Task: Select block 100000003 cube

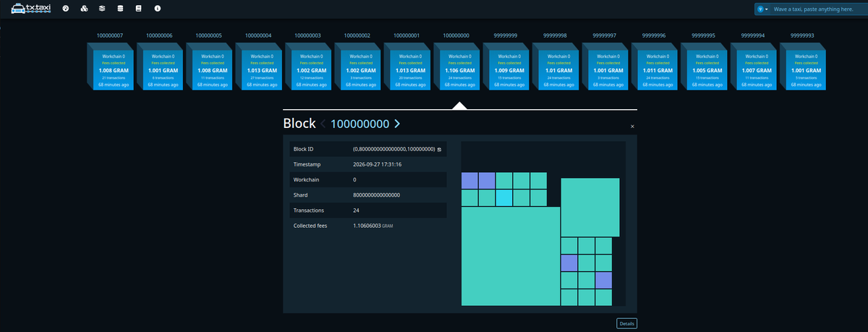Action: tap(310, 67)
